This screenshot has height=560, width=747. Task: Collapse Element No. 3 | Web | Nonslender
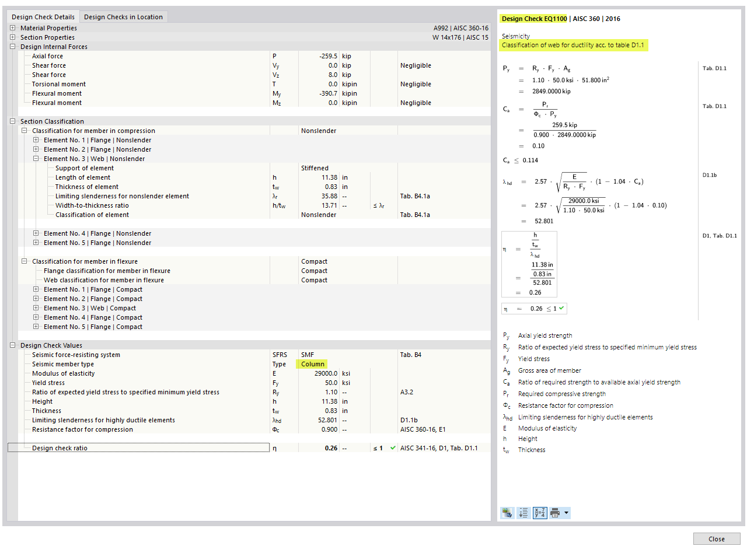click(x=36, y=159)
